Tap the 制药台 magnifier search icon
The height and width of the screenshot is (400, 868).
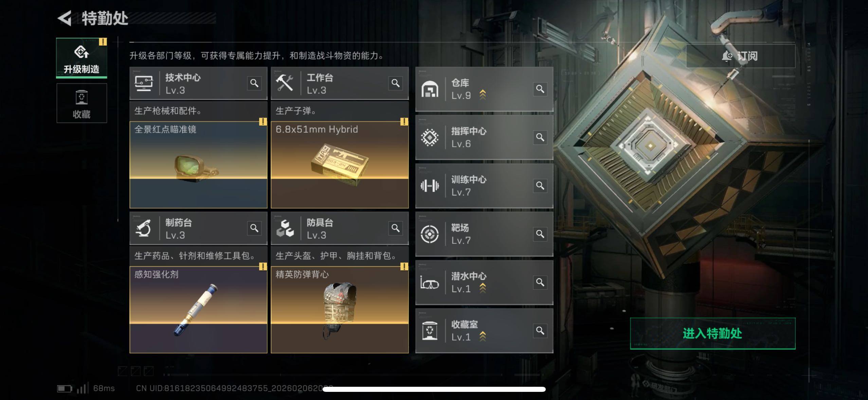(254, 228)
